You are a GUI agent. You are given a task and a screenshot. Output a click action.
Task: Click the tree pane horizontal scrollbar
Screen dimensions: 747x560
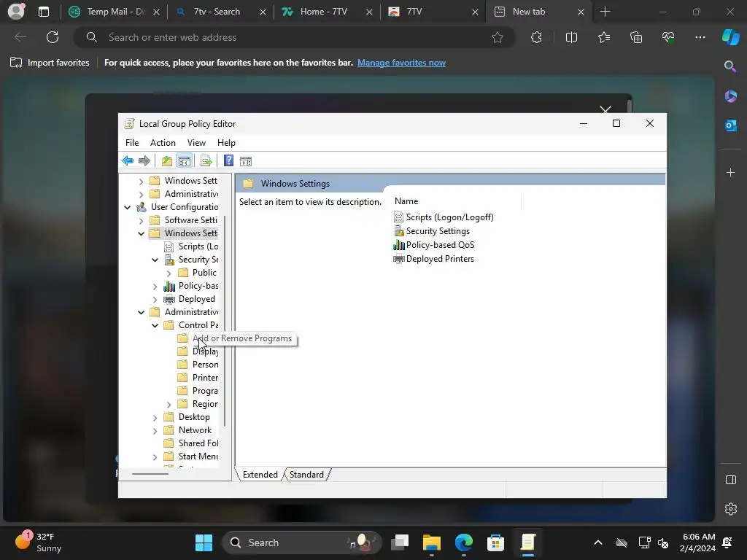point(150,474)
